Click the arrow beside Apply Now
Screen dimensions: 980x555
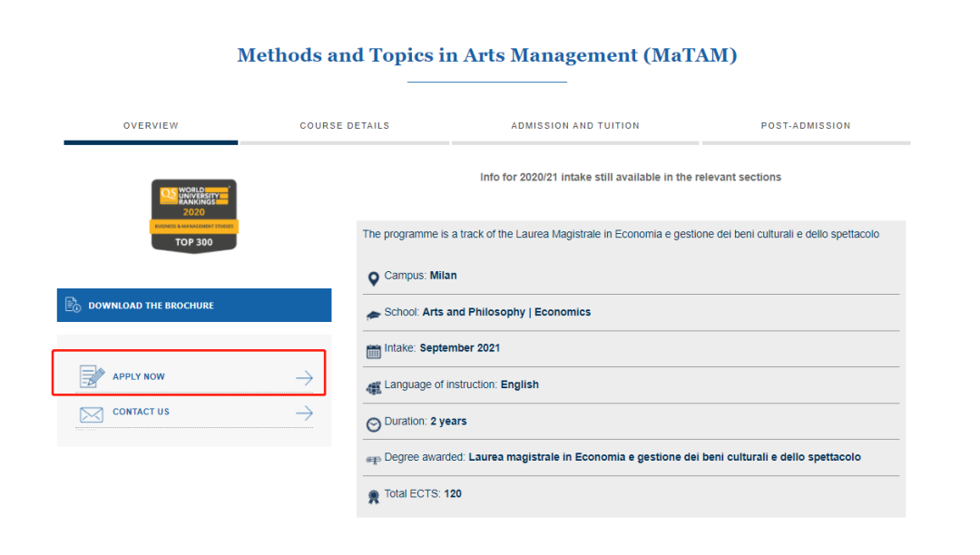(x=304, y=377)
